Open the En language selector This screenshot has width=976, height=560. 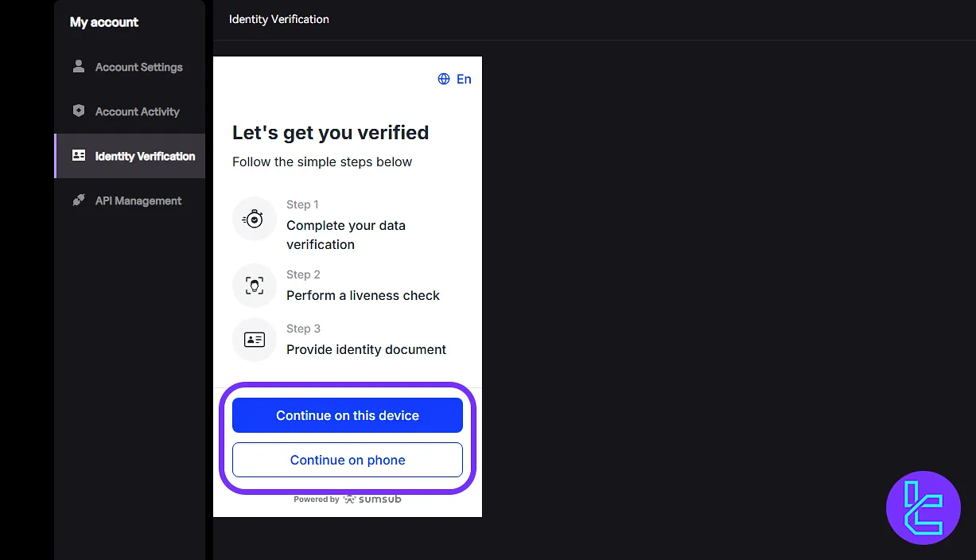tap(455, 79)
